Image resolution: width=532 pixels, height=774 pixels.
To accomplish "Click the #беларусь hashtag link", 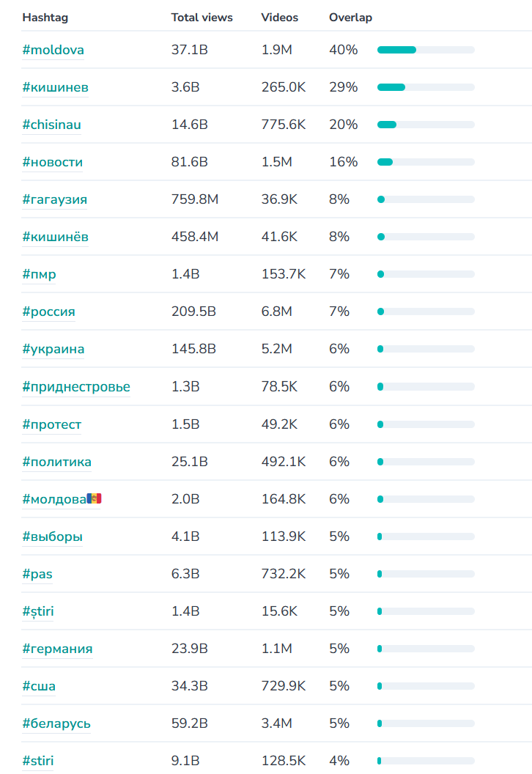I will [56, 723].
